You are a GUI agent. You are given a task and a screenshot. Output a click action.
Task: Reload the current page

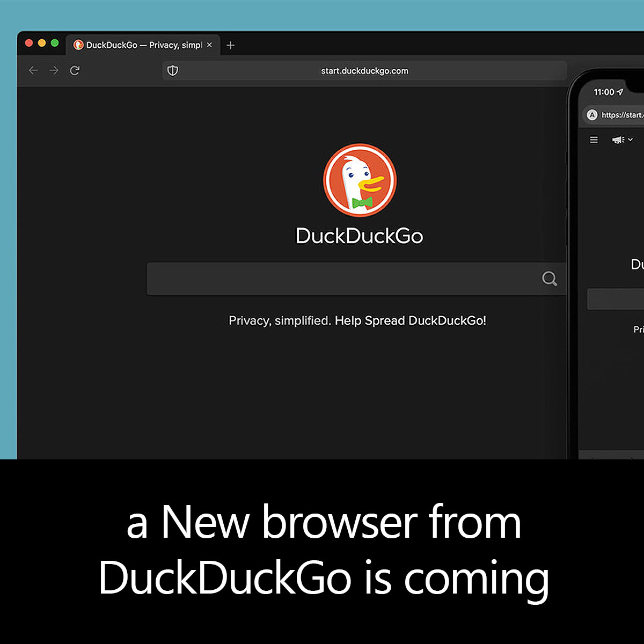pos(75,70)
